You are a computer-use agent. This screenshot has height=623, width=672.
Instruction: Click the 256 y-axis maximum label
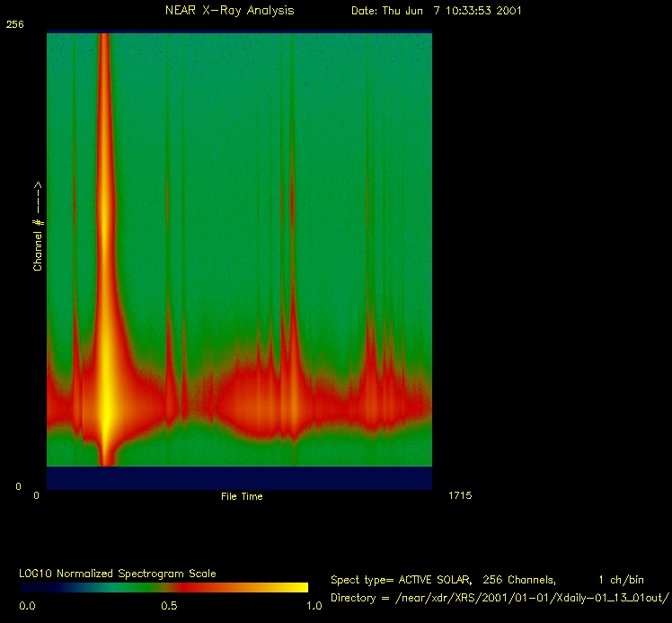point(15,25)
